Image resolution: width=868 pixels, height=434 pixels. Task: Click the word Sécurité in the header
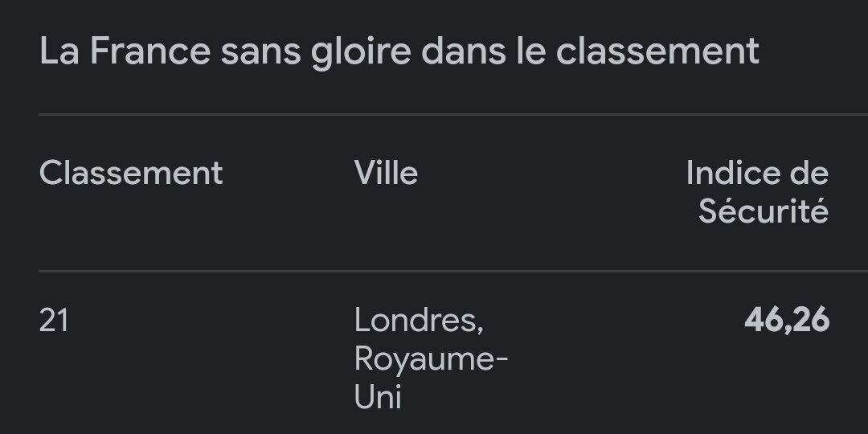point(764,211)
